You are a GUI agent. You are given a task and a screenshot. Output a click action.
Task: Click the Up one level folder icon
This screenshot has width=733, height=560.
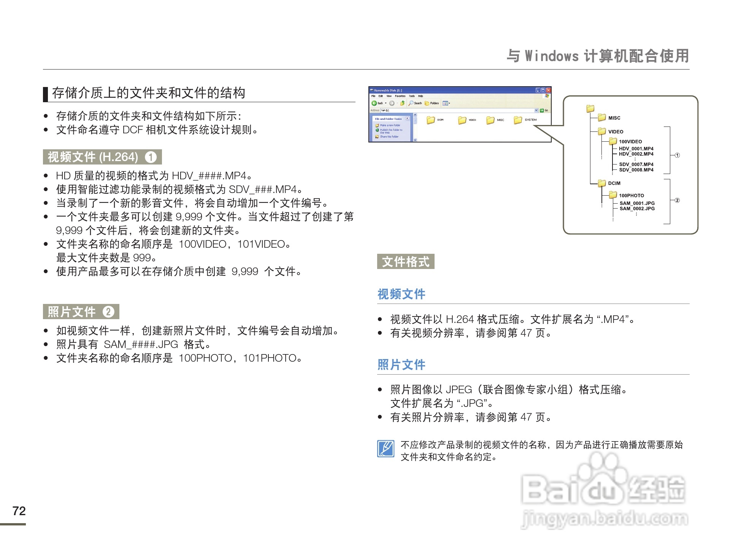point(403,103)
